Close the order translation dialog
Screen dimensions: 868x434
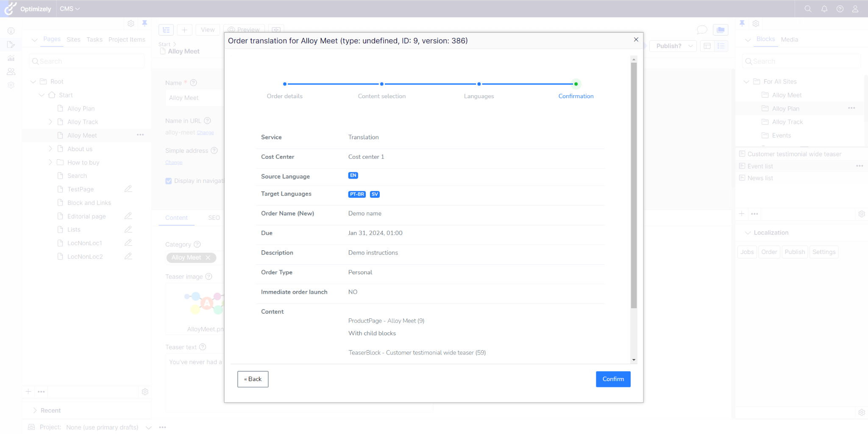click(636, 39)
